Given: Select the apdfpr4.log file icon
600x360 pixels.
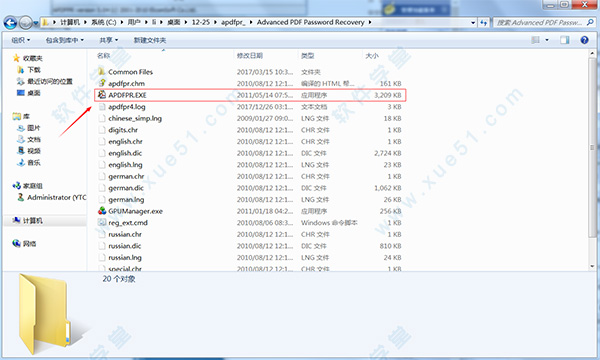Looking at the screenshot, I should point(102,106).
